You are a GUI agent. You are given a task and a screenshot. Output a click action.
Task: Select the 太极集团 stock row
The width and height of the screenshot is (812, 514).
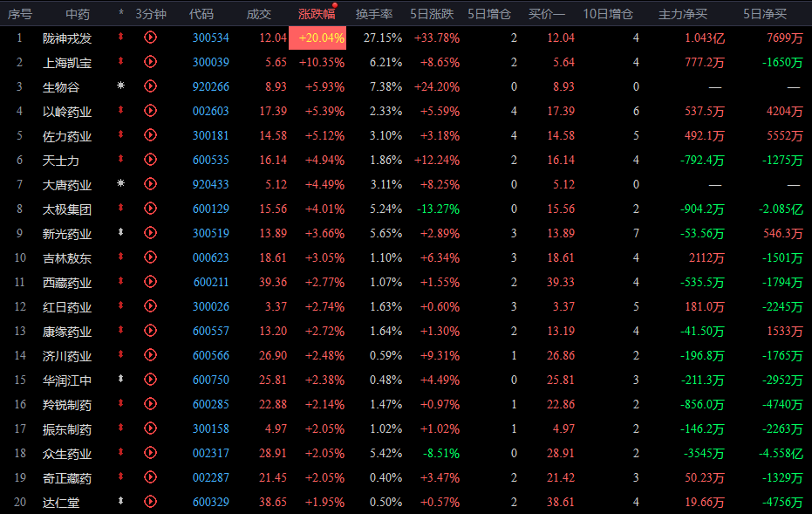pos(406,209)
